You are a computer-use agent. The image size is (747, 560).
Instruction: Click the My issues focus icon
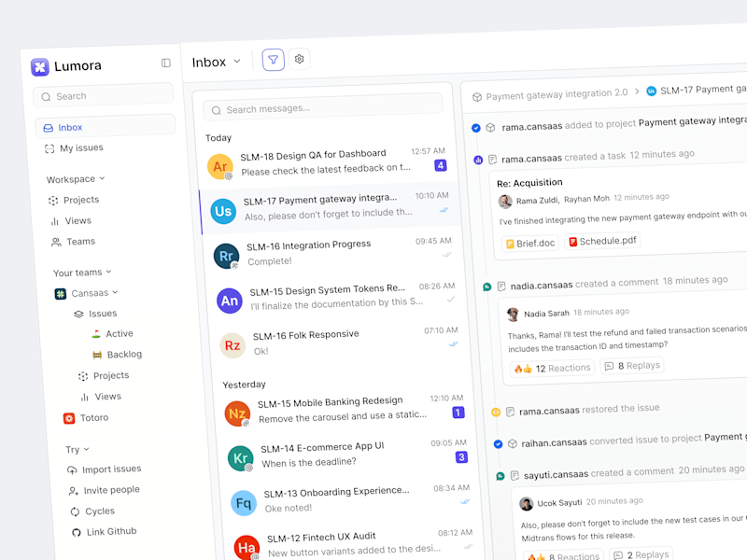tap(49, 149)
